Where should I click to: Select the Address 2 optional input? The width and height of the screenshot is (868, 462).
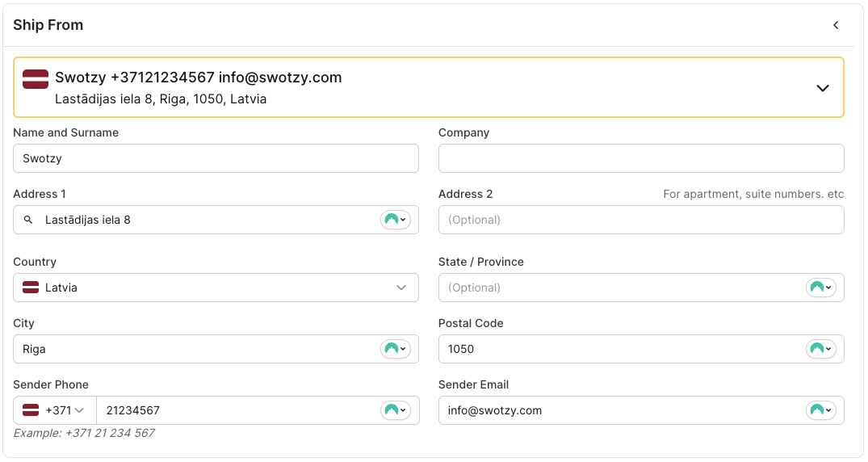640,220
